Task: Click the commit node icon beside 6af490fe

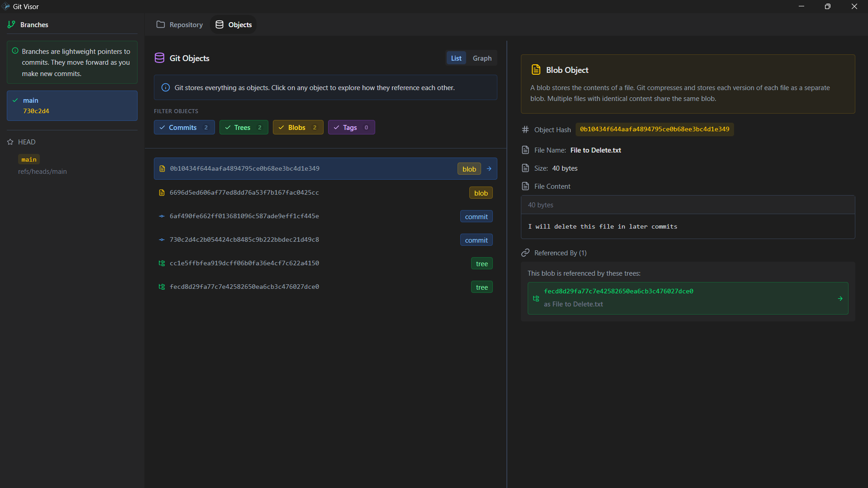Action: (162, 216)
